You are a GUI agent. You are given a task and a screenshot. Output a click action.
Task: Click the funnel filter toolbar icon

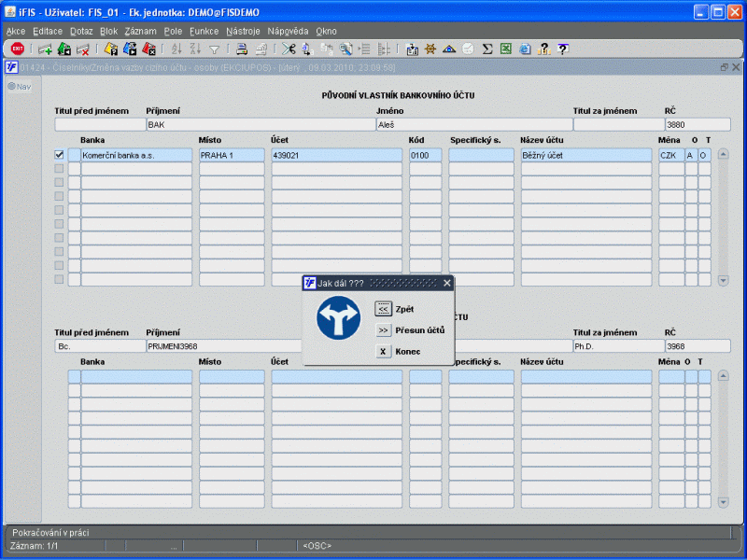click(215, 49)
